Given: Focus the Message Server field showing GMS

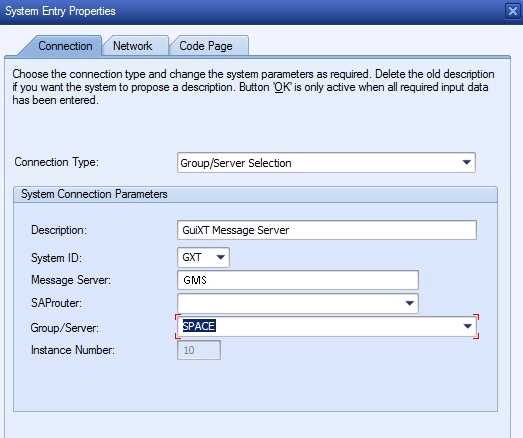Looking at the screenshot, I should point(298,280).
